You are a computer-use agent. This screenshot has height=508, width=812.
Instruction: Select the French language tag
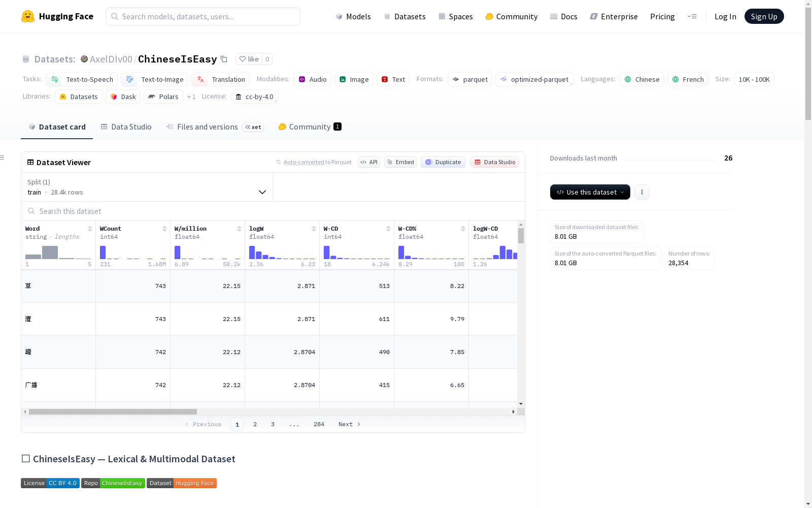[688, 79]
